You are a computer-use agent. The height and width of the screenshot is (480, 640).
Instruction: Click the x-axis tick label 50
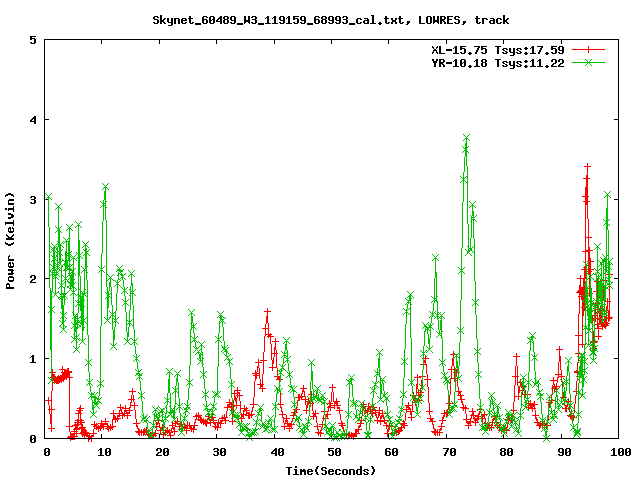pos(334,452)
